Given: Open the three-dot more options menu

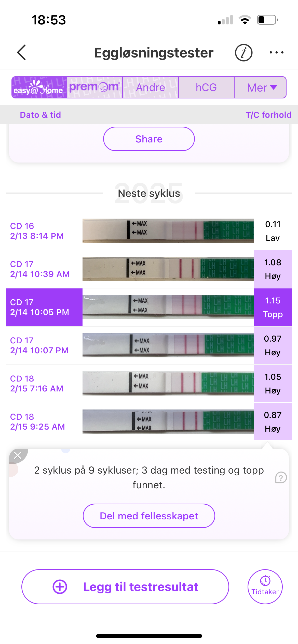Looking at the screenshot, I should (276, 53).
